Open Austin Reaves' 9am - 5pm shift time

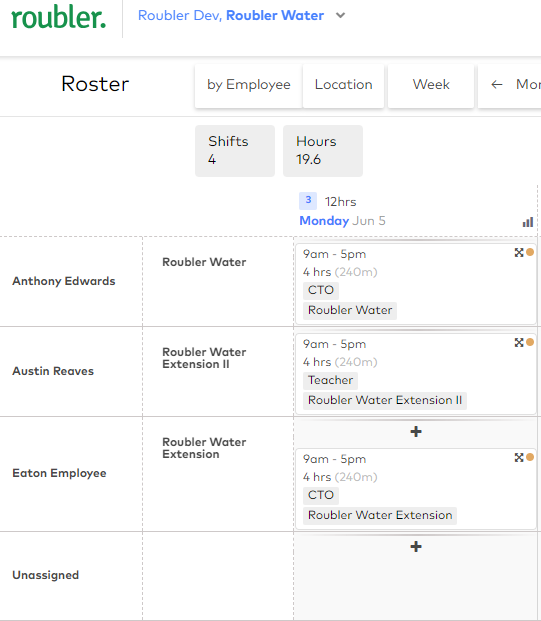click(x=335, y=344)
